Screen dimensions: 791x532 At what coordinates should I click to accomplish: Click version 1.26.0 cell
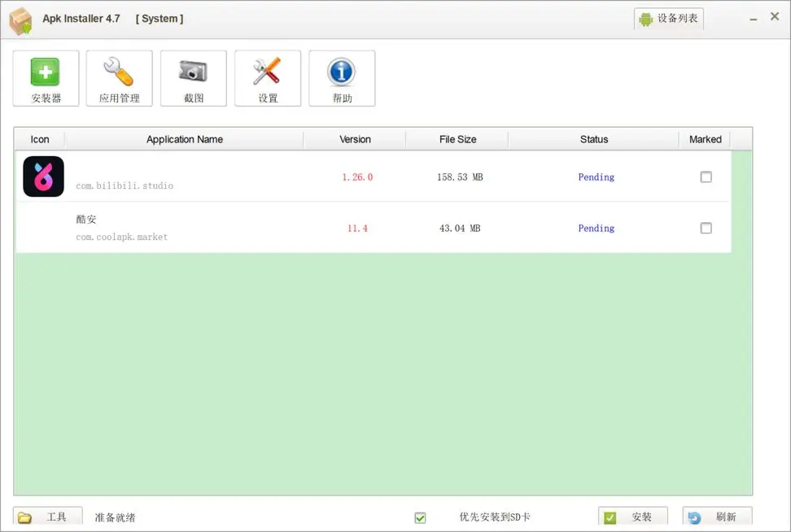pos(357,177)
